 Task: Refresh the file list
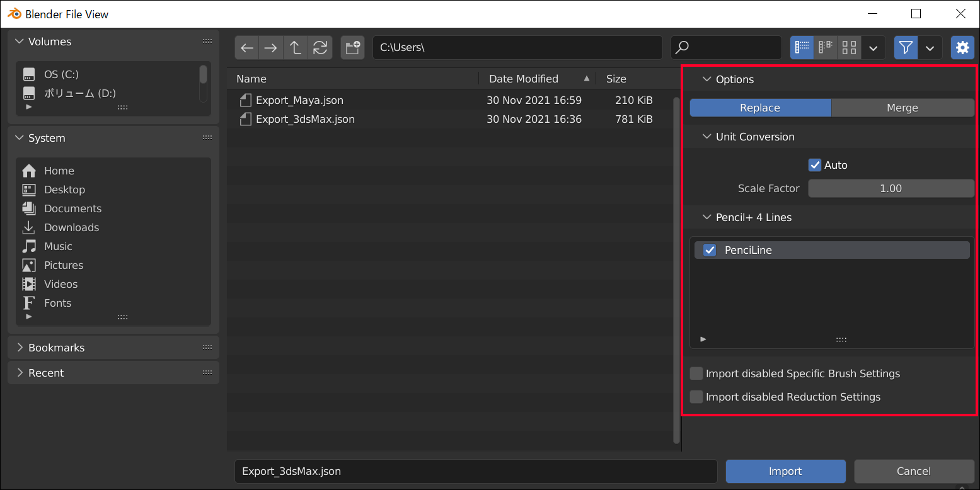[320, 48]
